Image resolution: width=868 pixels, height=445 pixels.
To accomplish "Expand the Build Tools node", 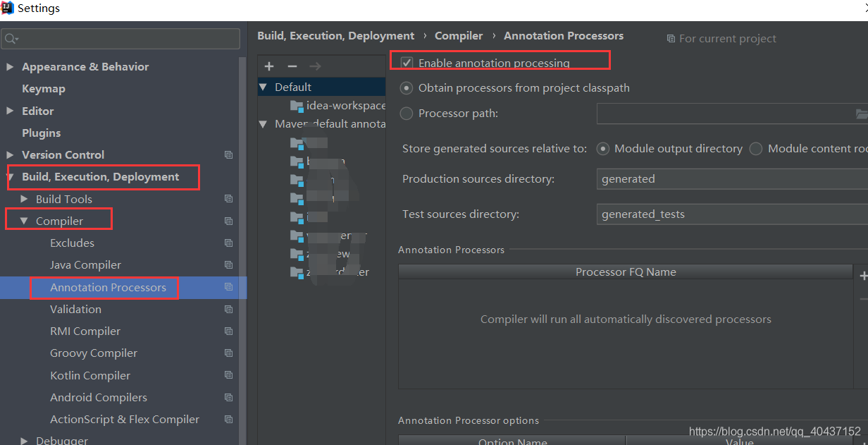I will pyautogui.click(x=24, y=200).
